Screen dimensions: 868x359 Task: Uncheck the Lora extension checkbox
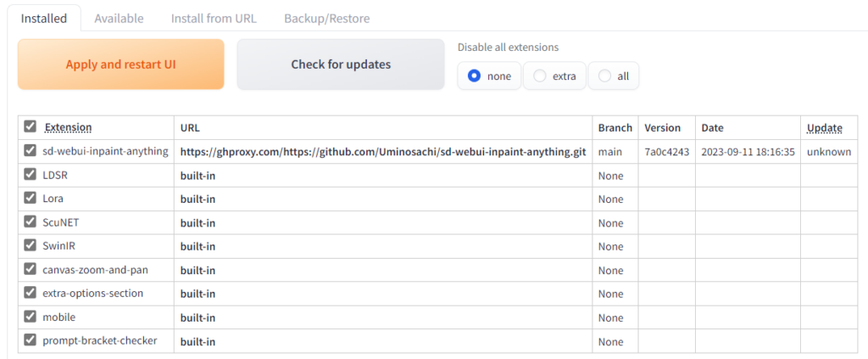tap(31, 199)
